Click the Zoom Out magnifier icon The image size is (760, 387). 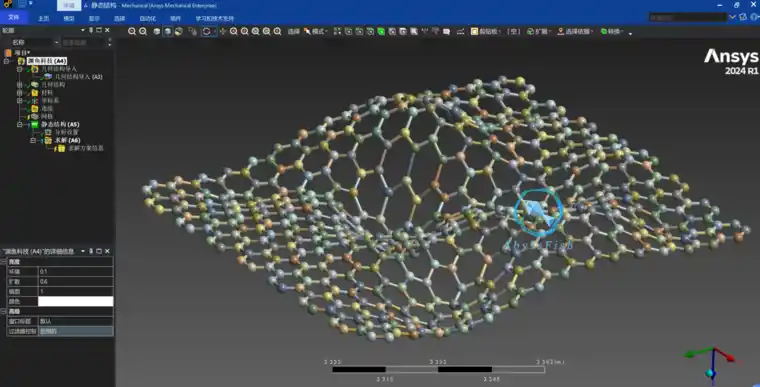click(x=143, y=32)
